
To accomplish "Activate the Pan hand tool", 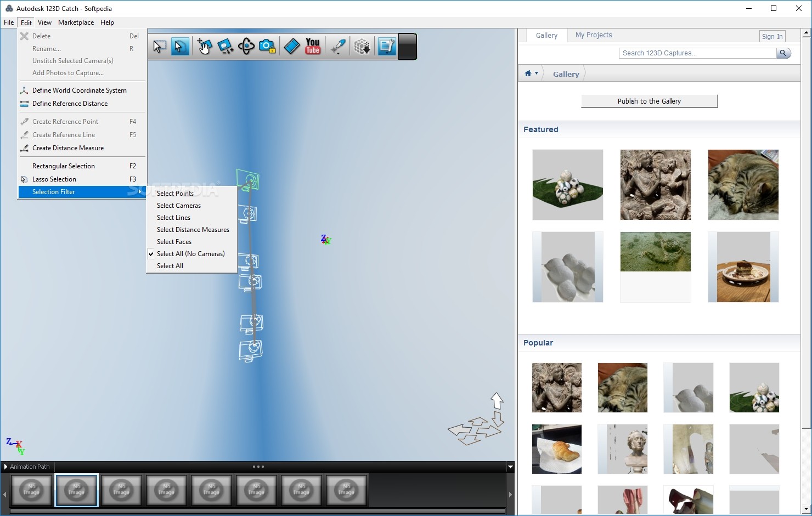I will coord(205,47).
